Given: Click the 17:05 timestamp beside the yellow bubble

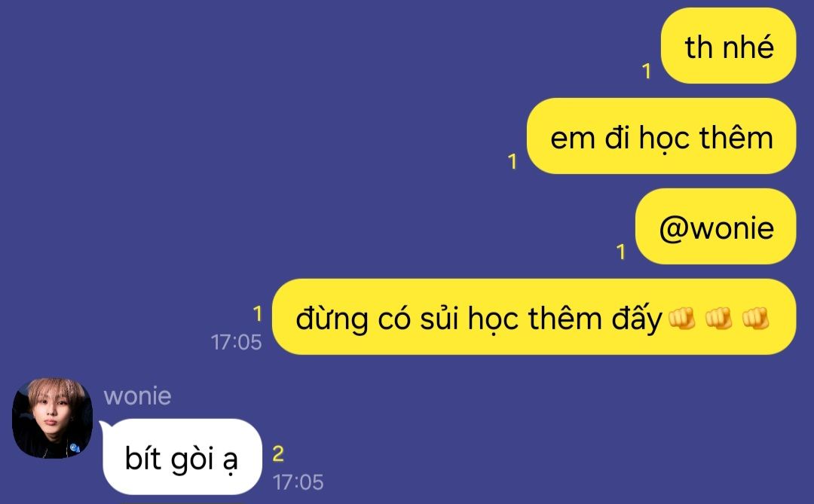Looking at the screenshot, I should [236, 342].
